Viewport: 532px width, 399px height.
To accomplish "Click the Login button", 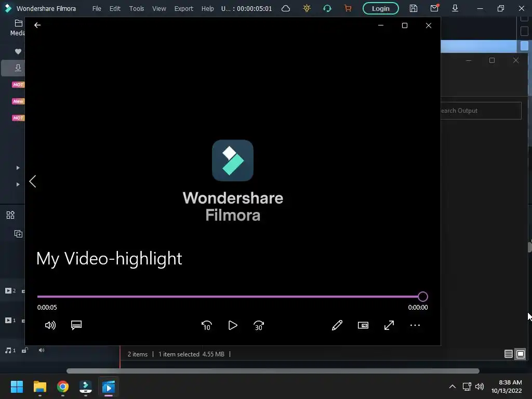I will pyautogui.click(x=380, y=8).
